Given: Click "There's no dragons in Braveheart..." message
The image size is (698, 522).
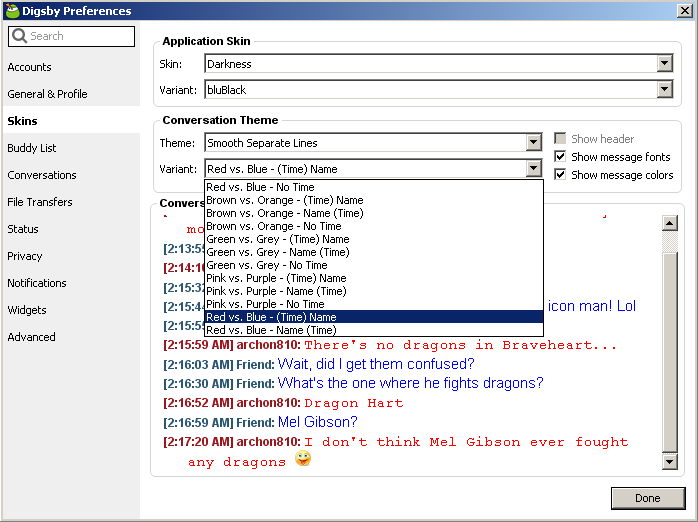Looking at the screenshot, I should pyautogui.click(x=461, y=345).
